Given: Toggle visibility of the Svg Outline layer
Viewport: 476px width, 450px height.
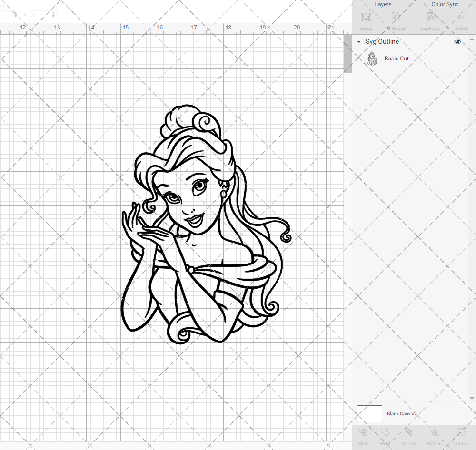Looking at the screenshot, I should [x=457, y=42].
